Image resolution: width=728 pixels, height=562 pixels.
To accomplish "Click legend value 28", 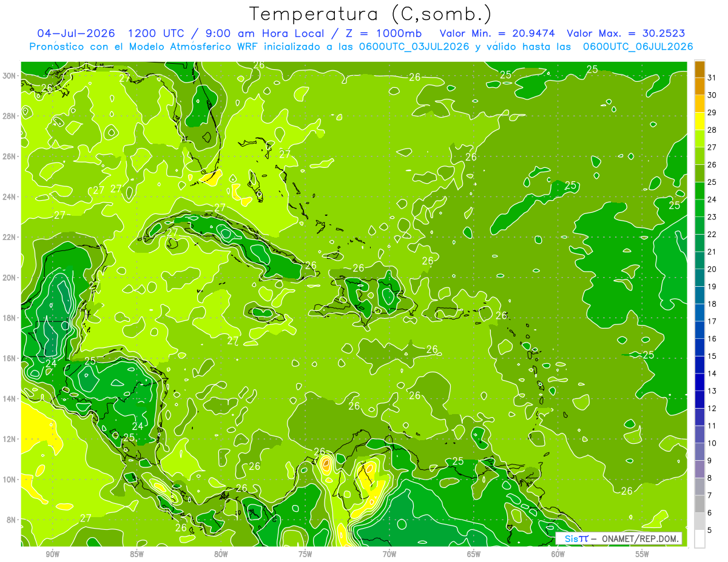I will coord(712,130).
